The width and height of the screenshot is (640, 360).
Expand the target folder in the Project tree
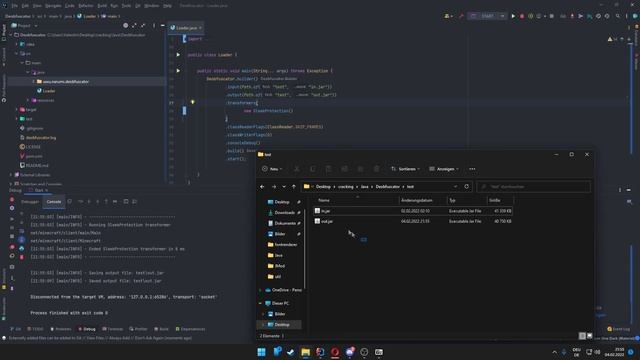(x=17, y=109)
